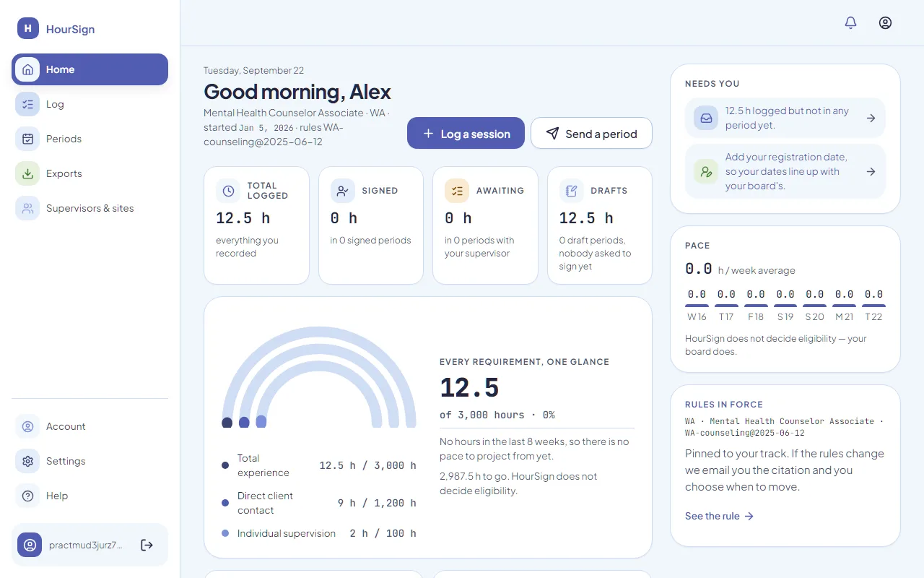
Task: Click the T 22 pace bar
Action: click(873, 306)
